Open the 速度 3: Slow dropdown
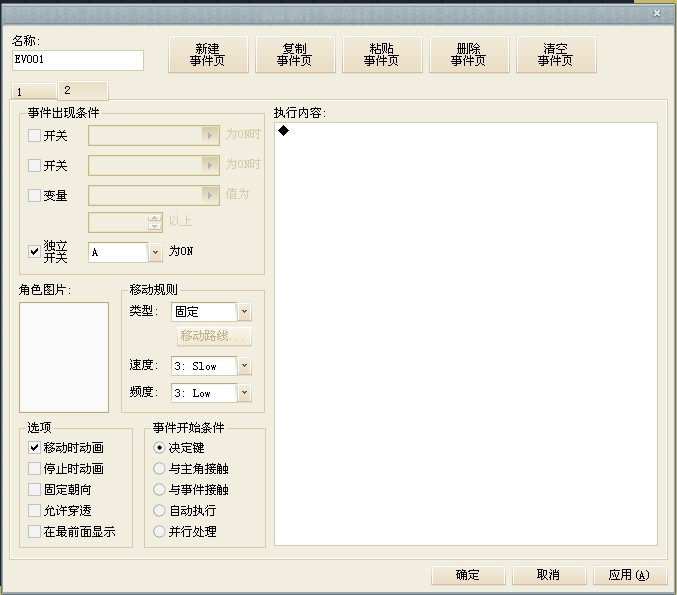The image size is (677, 595). 244,366
